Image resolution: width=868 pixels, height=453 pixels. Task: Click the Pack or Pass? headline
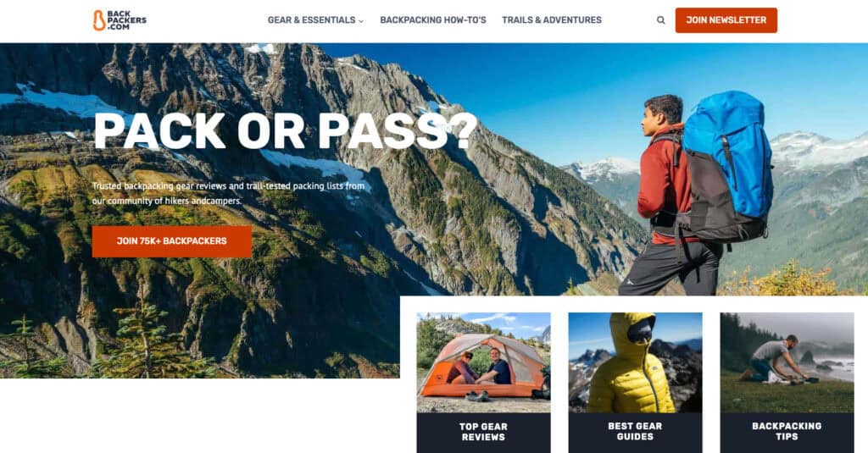[x=286, y=130]
